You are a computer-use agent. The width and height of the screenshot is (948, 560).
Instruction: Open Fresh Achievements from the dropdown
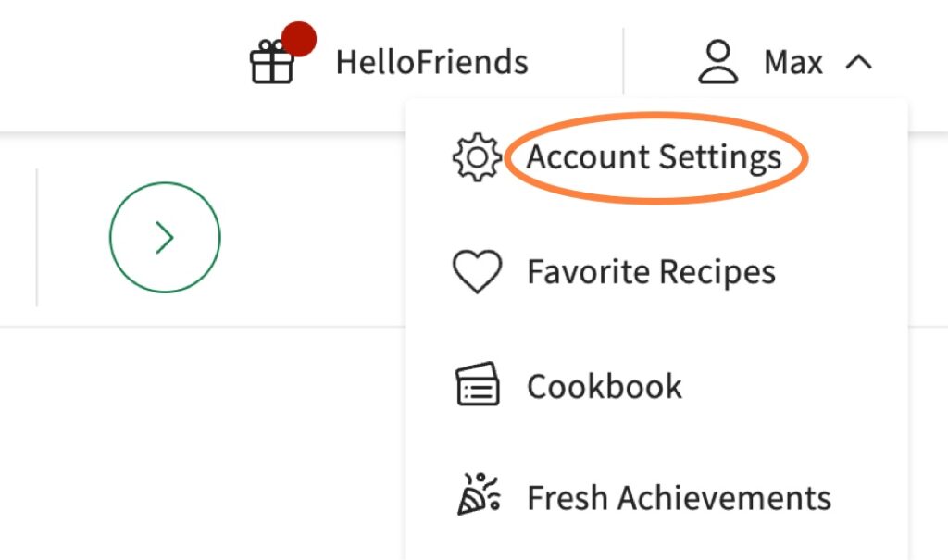[x=679, y=498]
